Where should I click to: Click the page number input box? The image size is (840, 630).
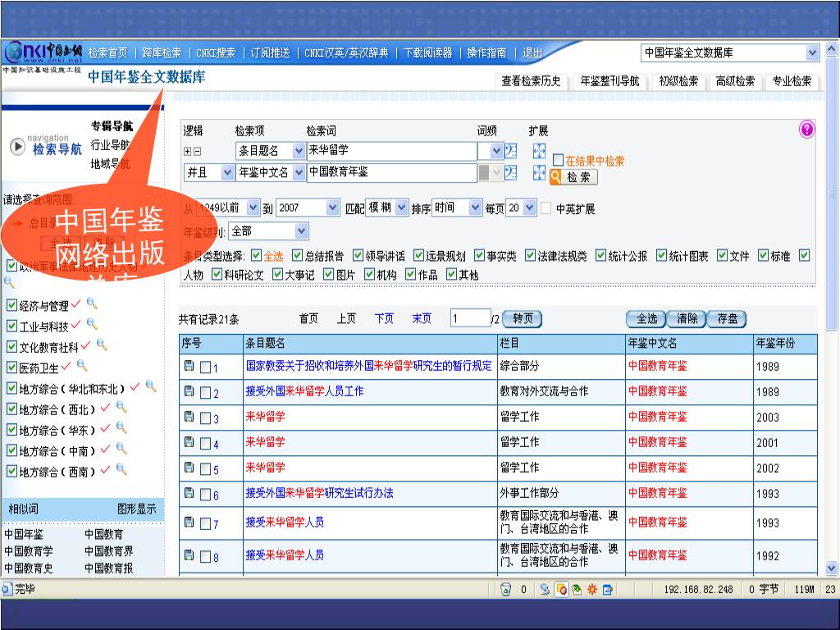click(471, 319)
